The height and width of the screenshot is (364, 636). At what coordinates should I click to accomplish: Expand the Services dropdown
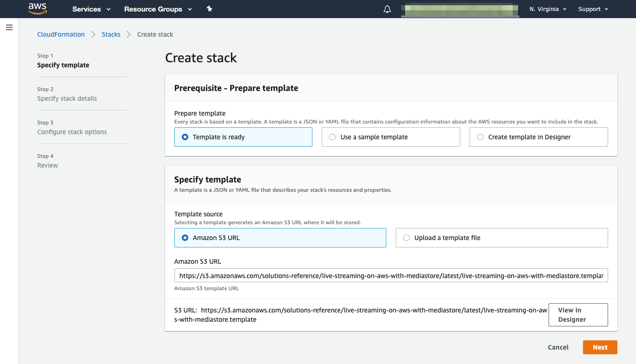click(x=92, y=9)
